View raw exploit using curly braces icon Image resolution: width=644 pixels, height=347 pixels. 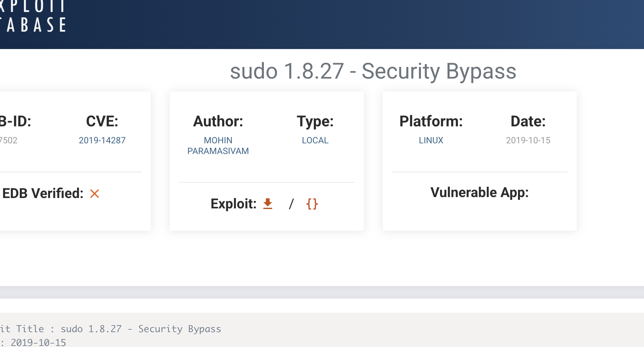tap(312, 204)
